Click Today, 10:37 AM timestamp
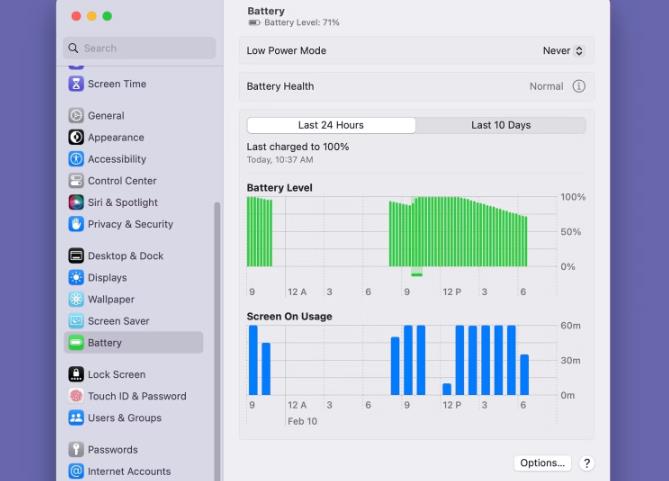Viewport: 669px width, 481px height. (x=280, y=160)
